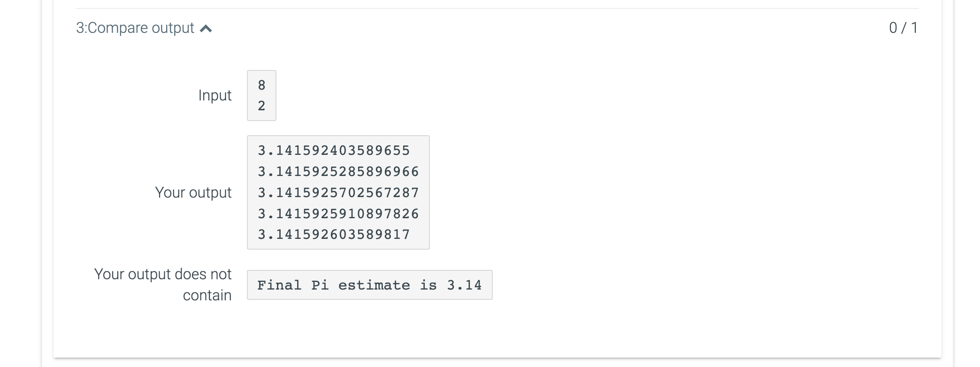Select the input value 2

261,106
